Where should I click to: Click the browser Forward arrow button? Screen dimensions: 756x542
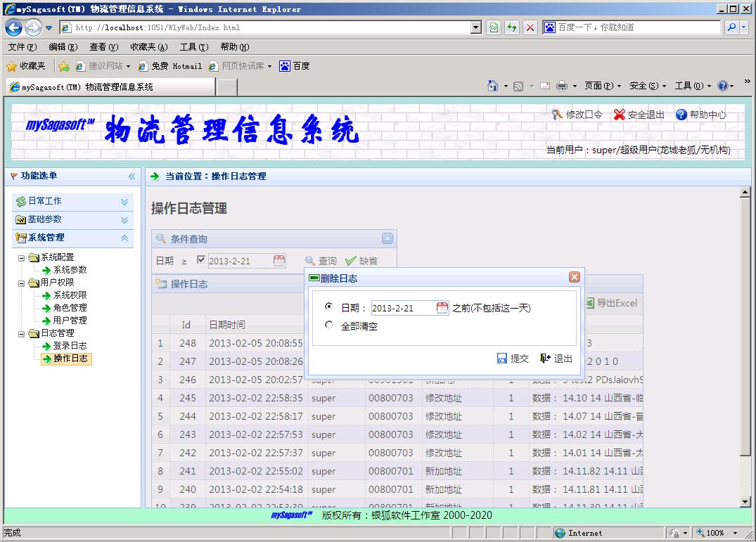click(33, 28)
